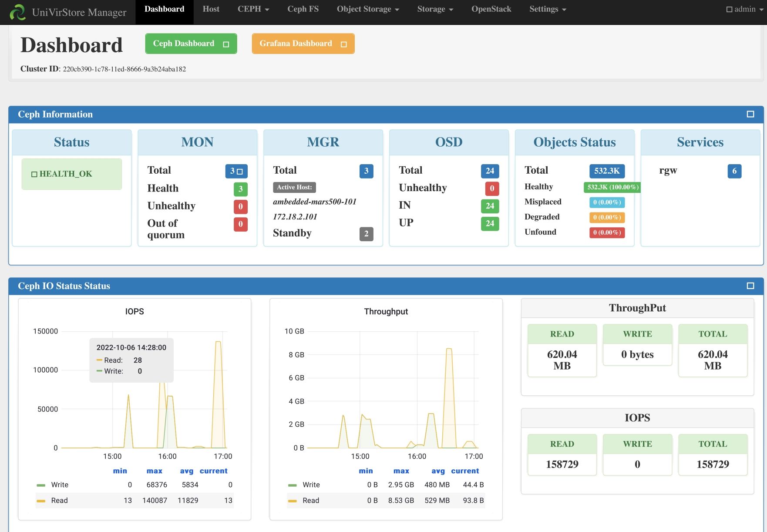Image resolution: width=767 pixels, height=532 pixels.
Task: Sort Throughput legend by current column
Action: pos(464,471)
